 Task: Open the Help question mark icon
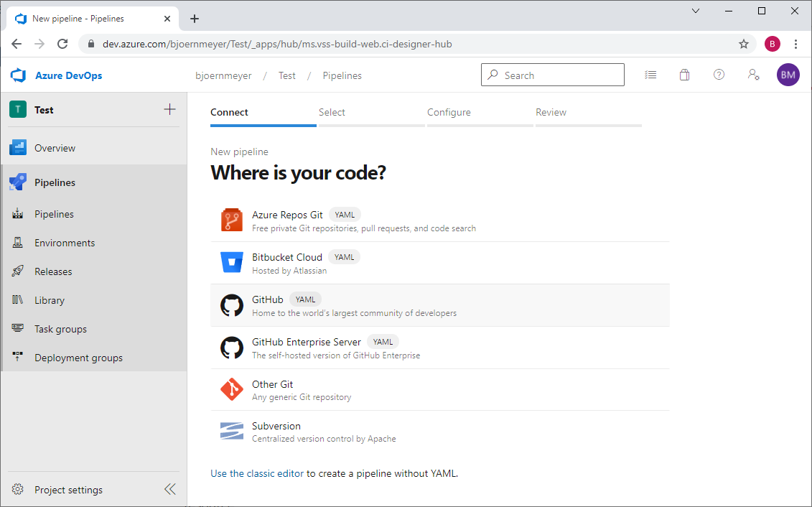[x=719, y=74]
